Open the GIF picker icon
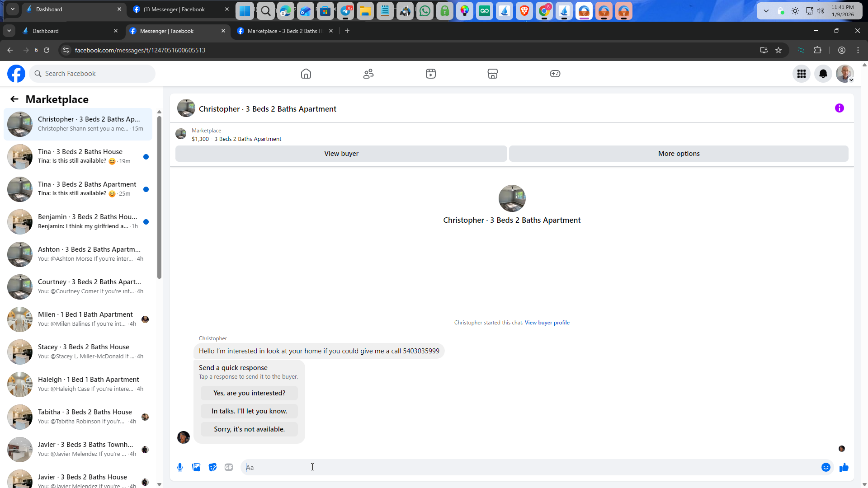Image resolution: width=868 pixels, height=488 pixels. (229, 467)
